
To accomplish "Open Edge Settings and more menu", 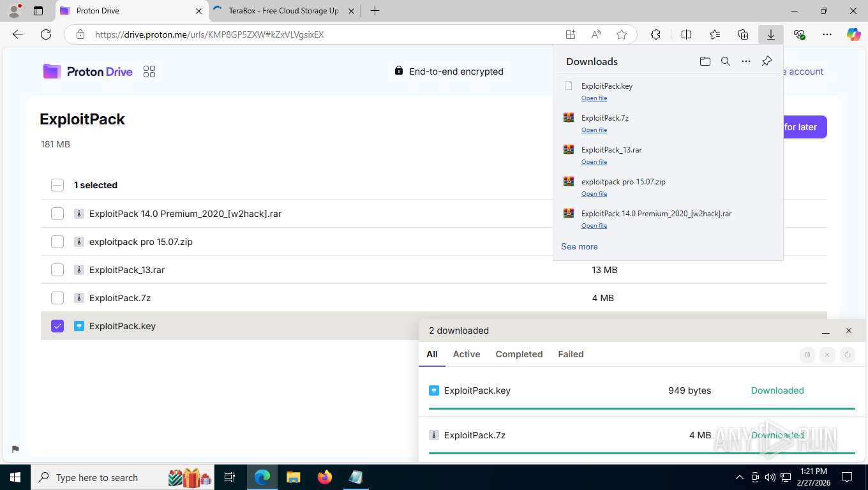I will point(827,34).
